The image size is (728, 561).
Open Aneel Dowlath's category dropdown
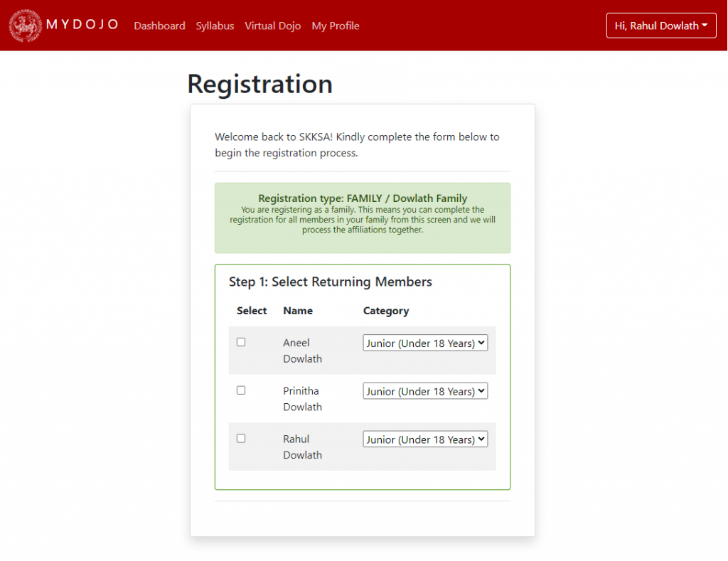point(425,343)
